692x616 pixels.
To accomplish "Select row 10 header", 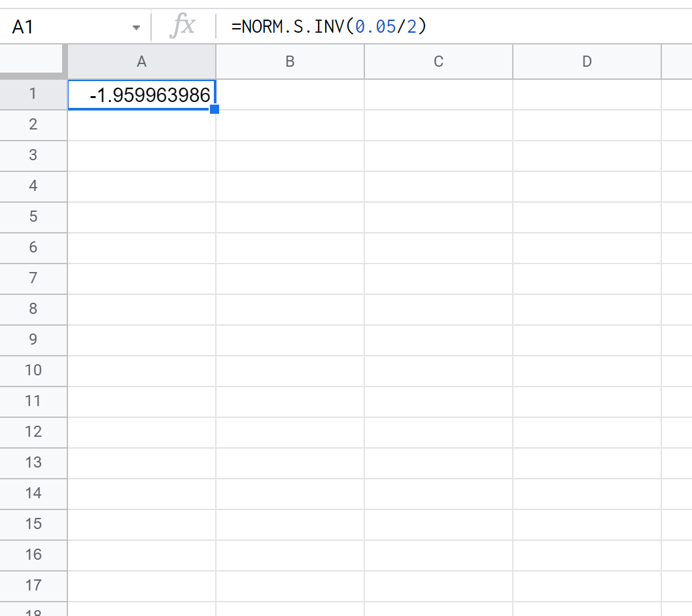I will coord(33,370).
